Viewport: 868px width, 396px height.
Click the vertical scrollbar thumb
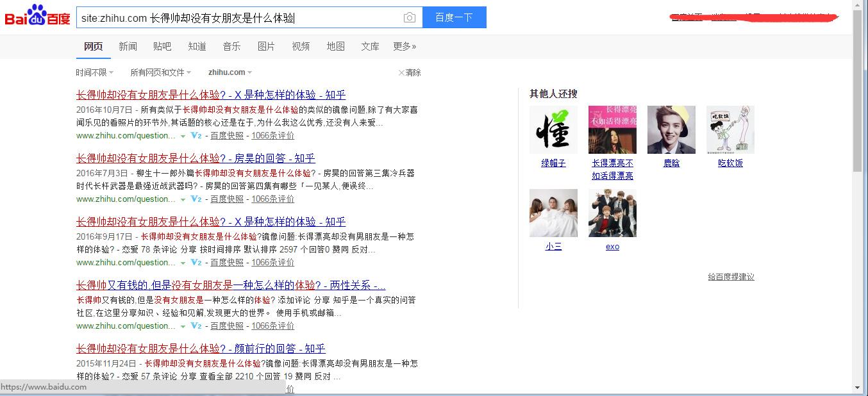(858, 91)
